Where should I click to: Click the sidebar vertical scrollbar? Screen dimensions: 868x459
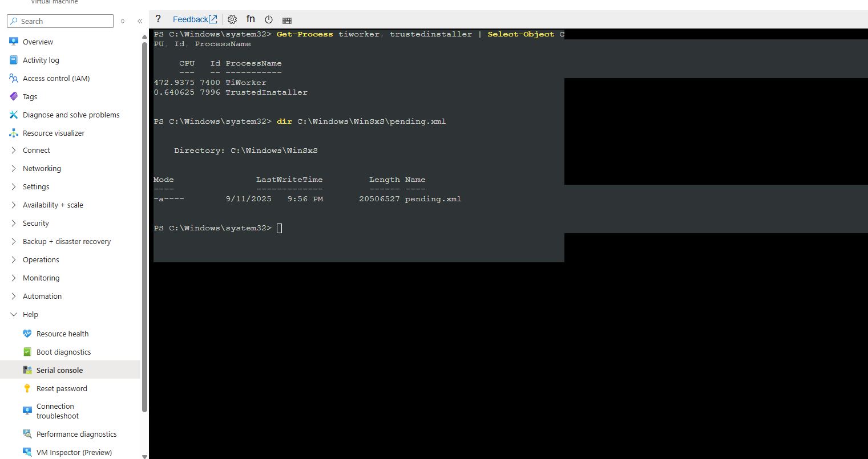pyautogui.click(x=144, y=227)
